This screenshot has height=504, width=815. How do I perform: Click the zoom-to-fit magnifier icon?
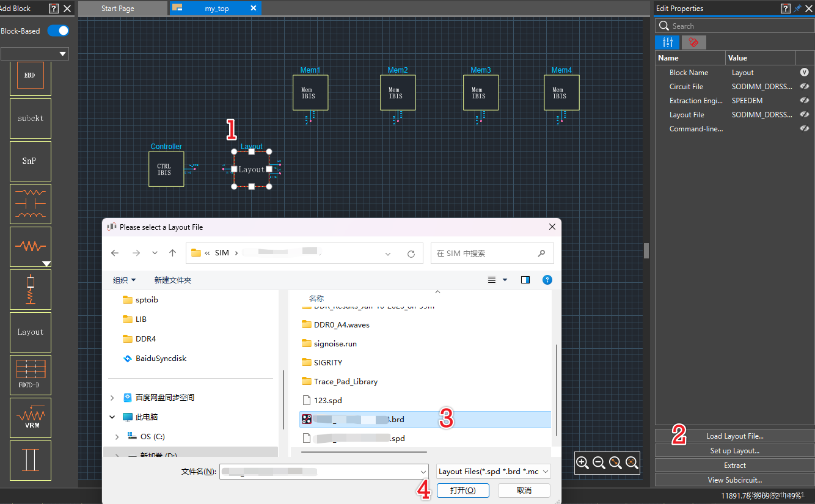pyautogui.click(x=632, y=463)
